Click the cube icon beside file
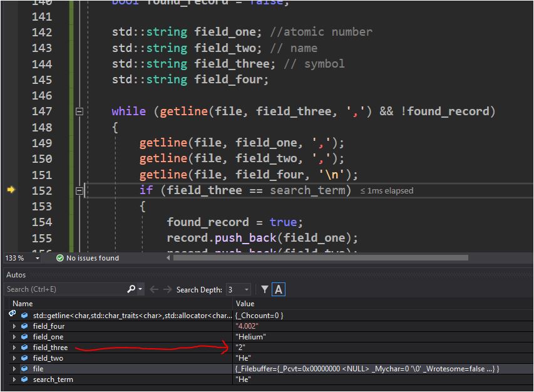Screen dimensions: 534x392 [24, 369]
